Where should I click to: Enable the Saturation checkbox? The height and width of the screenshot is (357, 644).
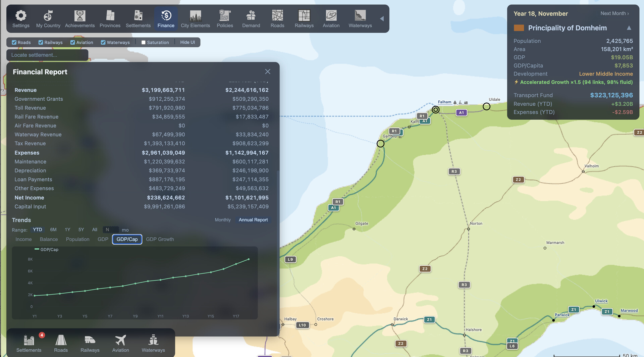tap(144, 43)
